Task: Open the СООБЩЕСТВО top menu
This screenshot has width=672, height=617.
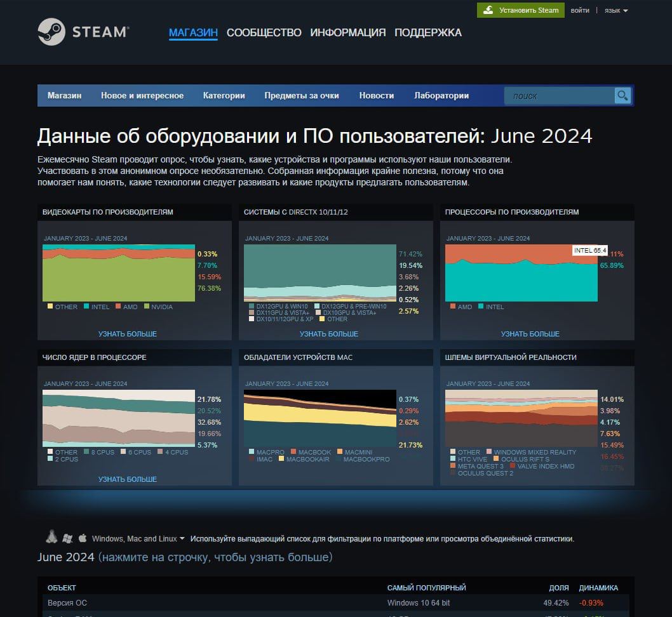Action: point(264,32)
